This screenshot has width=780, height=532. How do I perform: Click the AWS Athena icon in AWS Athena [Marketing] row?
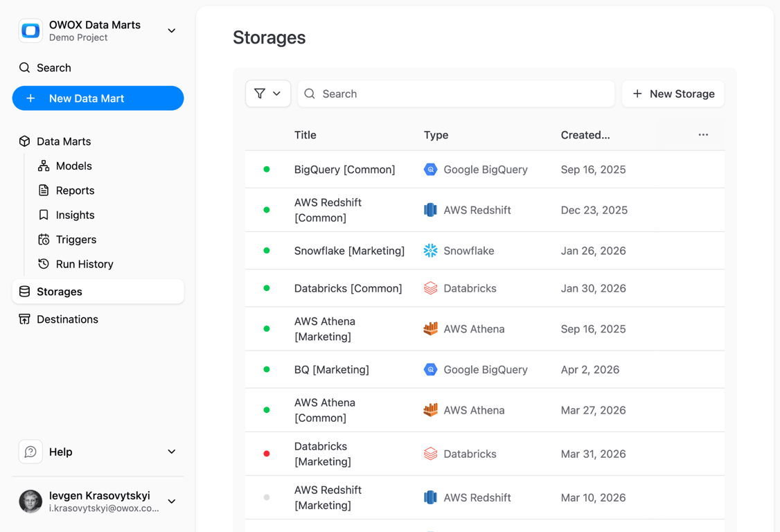click(430, 329)
